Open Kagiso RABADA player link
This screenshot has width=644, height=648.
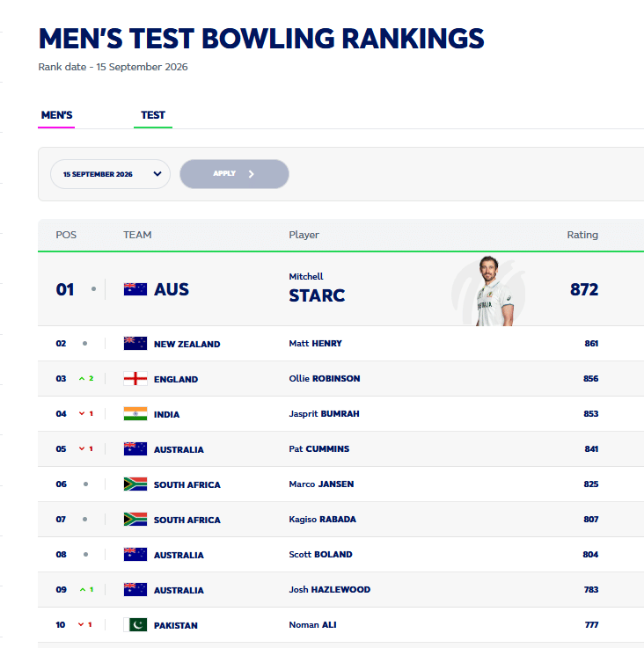coord(322,519)
